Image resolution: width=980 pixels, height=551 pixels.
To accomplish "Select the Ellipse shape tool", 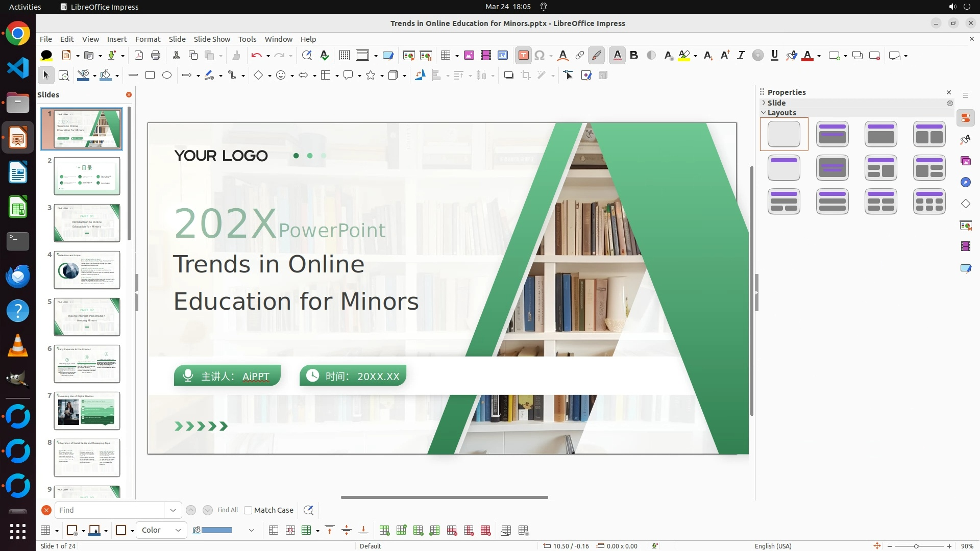I will (x=167, y=76).
